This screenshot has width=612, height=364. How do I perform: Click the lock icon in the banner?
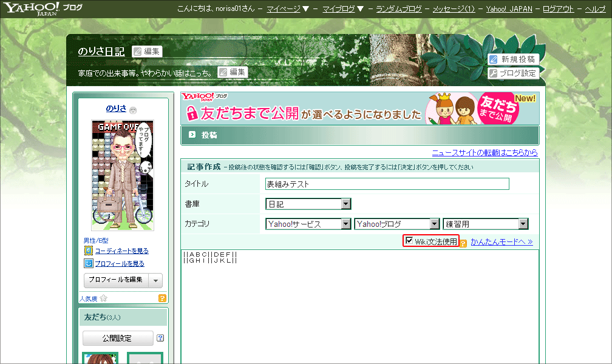(192, 113)
